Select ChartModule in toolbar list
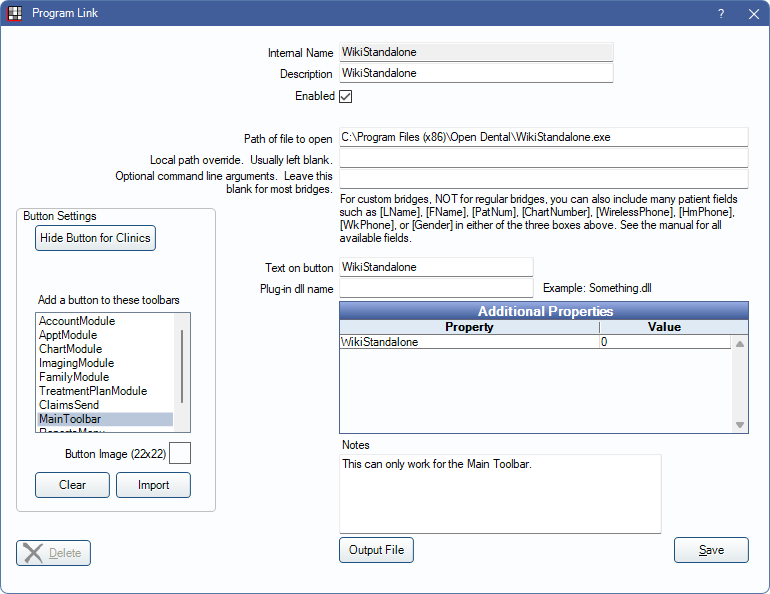 tap(70, 349)
